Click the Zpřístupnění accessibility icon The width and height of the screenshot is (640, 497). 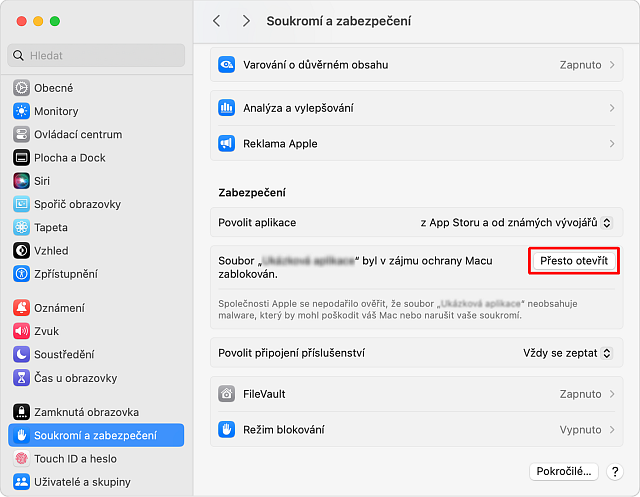coord(21,274)
